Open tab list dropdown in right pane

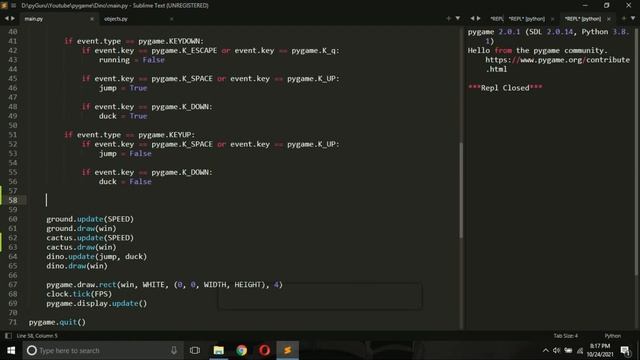click(633, 18)
